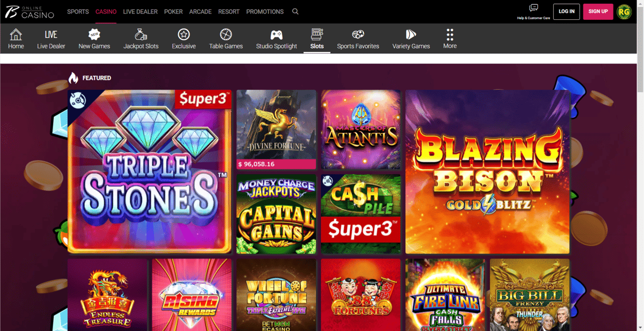
Task: Open the Jackpot Slots category
Action: pyautogui.click(x=141, y=39)
